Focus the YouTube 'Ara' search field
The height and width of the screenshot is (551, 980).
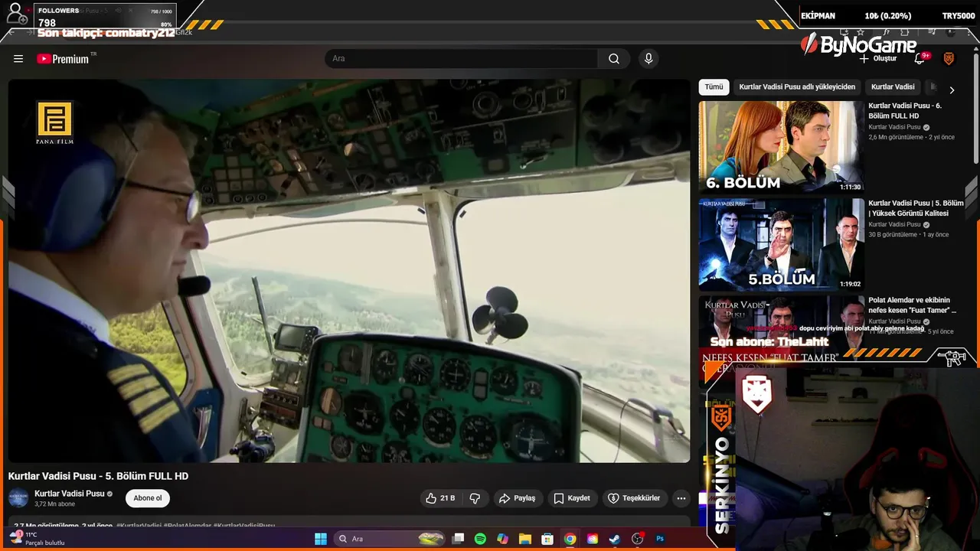click(x=461, y=59)
